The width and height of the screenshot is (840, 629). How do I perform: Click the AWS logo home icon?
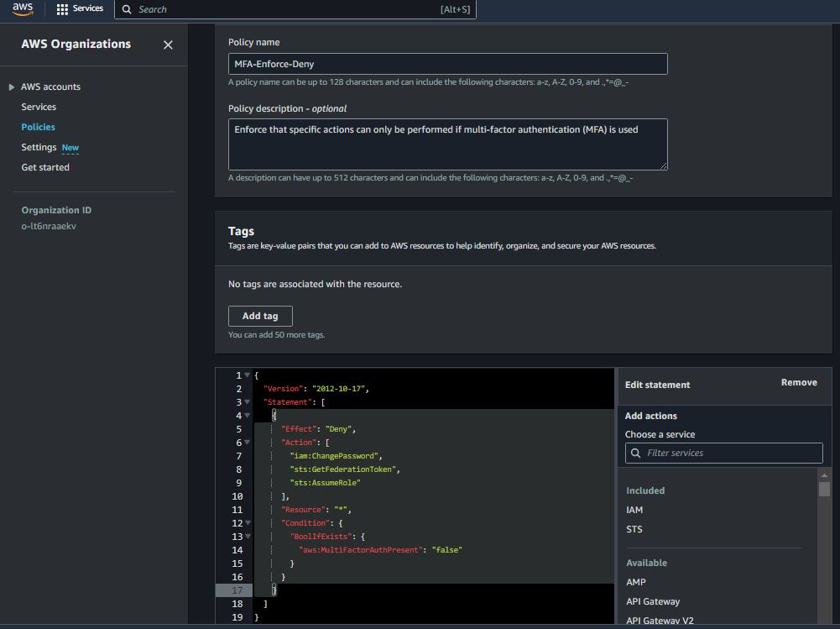[x=23, y=9]
